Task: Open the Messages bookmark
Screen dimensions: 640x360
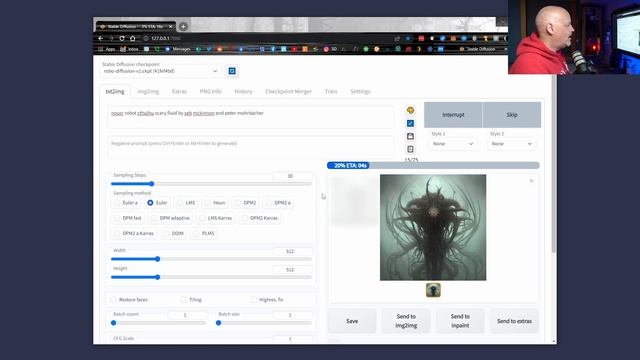Action: point(178,49)
